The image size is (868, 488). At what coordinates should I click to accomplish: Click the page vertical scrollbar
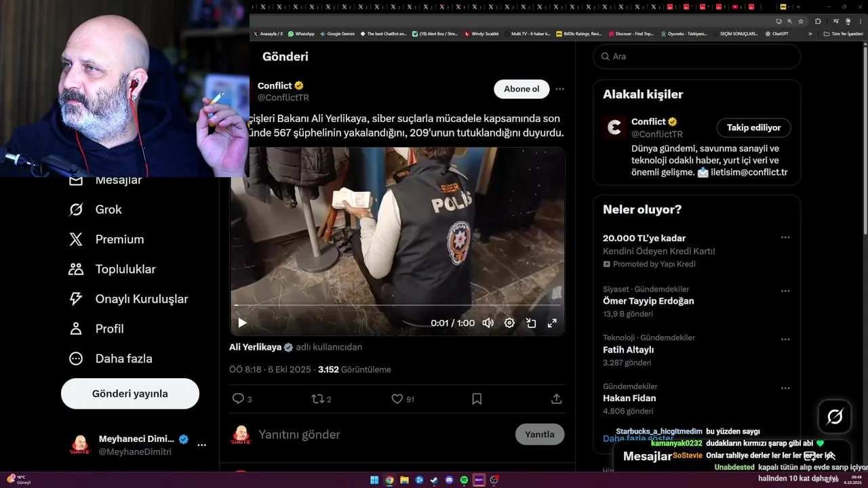[864, 139]
